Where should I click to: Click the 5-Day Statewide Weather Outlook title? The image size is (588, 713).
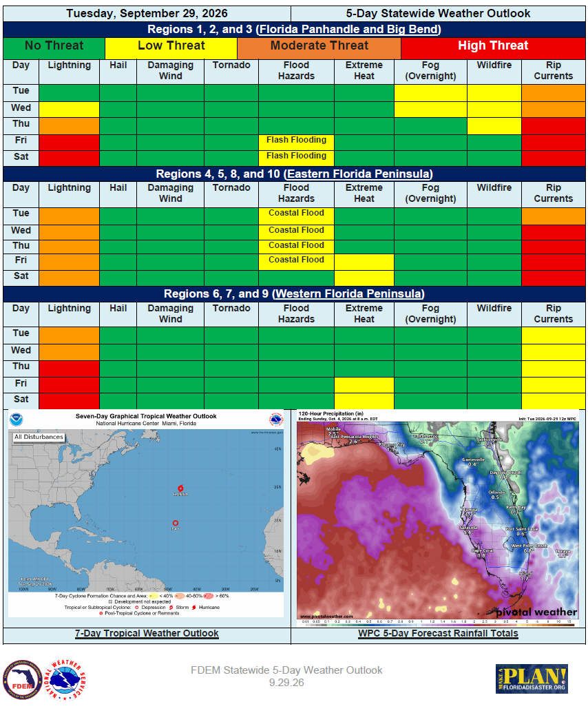tap(438, 14)
